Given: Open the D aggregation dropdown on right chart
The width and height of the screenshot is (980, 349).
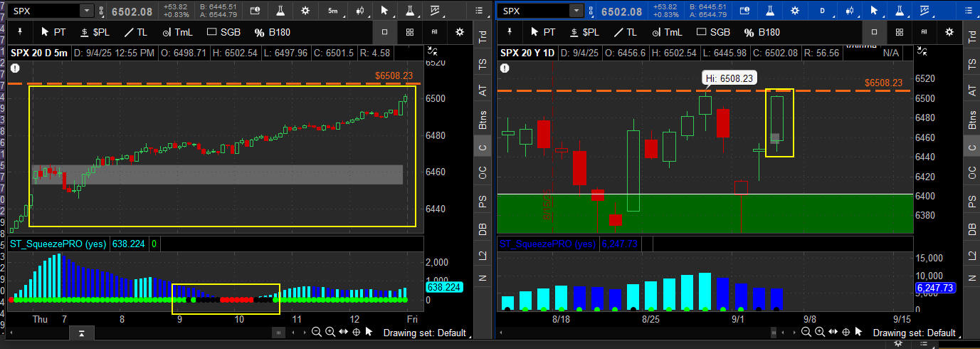Looking at the screenshot, I should 823,11.
